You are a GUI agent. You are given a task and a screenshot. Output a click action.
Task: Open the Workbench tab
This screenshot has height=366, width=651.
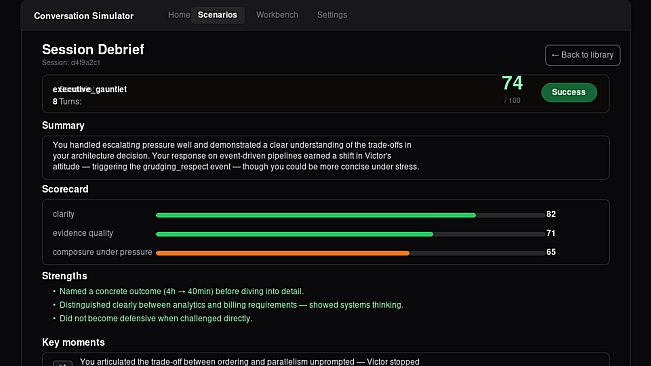[277, 15]
